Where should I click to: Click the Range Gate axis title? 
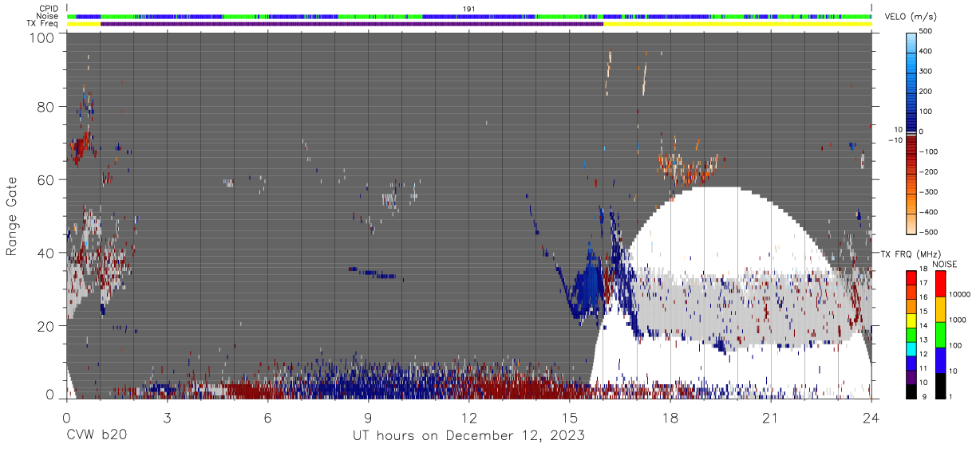pyautogui.click(x=12, y=217)
